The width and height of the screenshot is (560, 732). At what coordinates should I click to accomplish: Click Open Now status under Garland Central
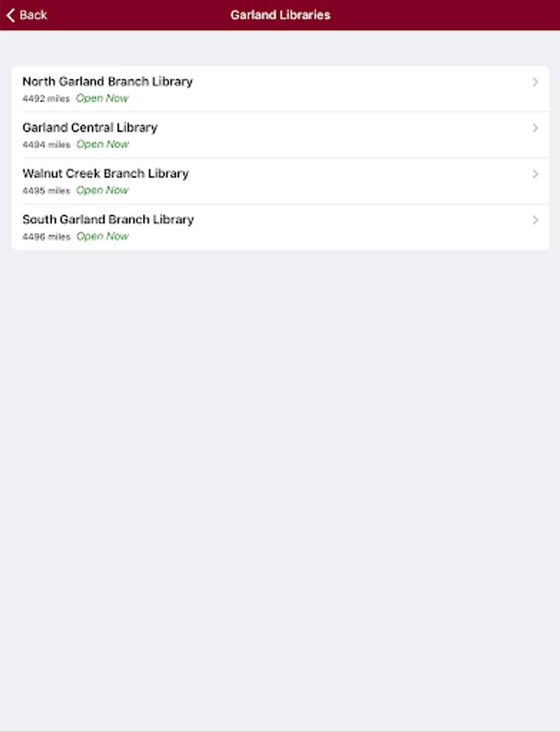(102, 144)
